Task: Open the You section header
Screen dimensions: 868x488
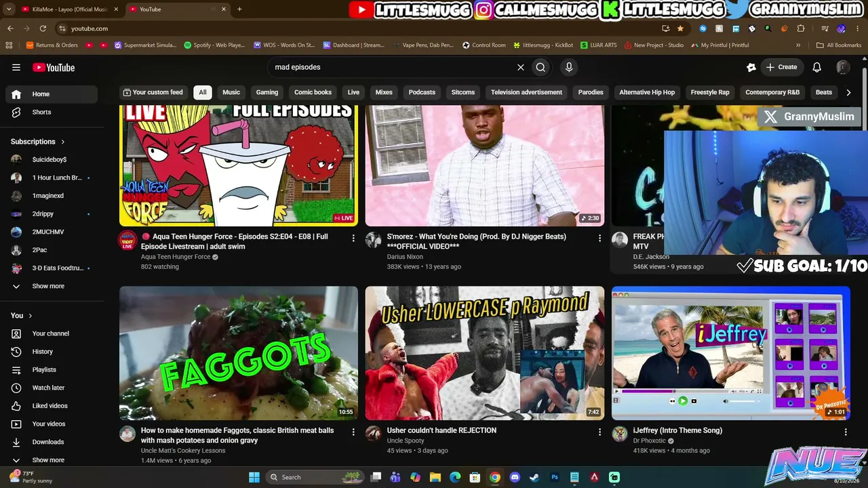Action: tap(22, 315)
